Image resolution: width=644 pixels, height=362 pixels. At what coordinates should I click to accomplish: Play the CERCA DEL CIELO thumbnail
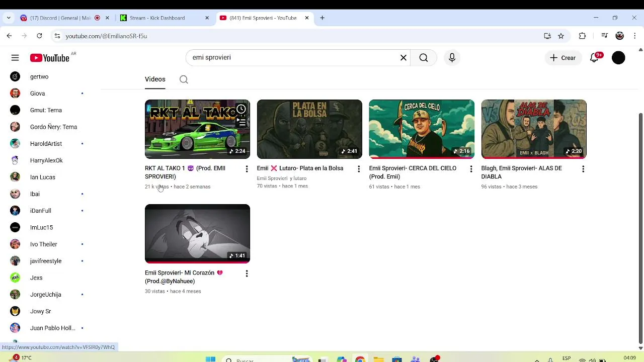[422, 129]
